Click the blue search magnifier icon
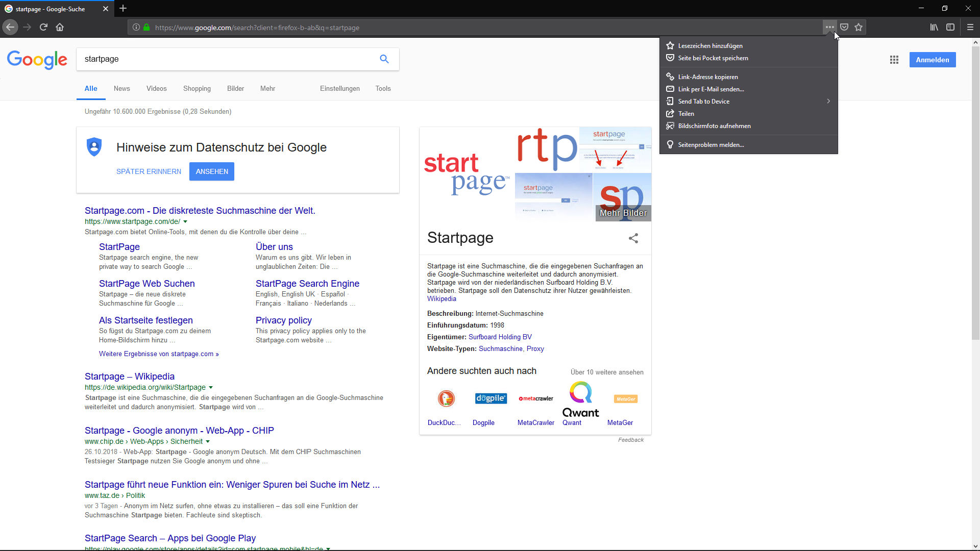This screenshot has height=551, width=980. (x=384, y=59)
